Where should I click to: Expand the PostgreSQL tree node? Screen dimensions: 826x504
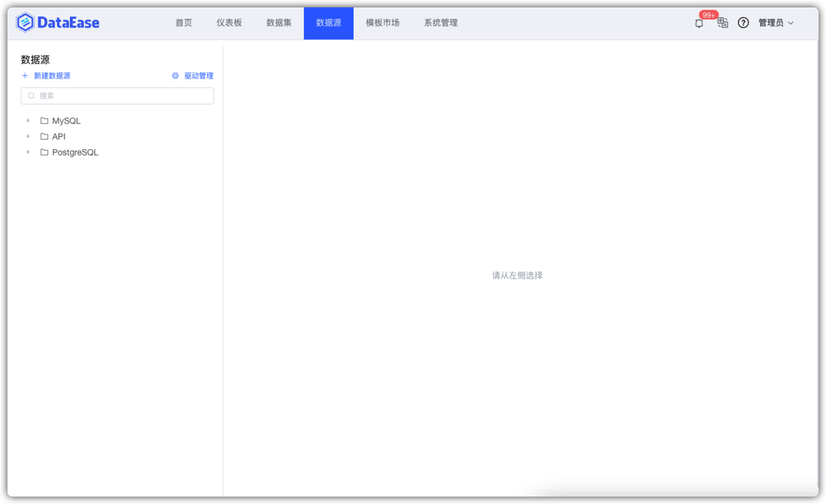(x=28, y=152)
